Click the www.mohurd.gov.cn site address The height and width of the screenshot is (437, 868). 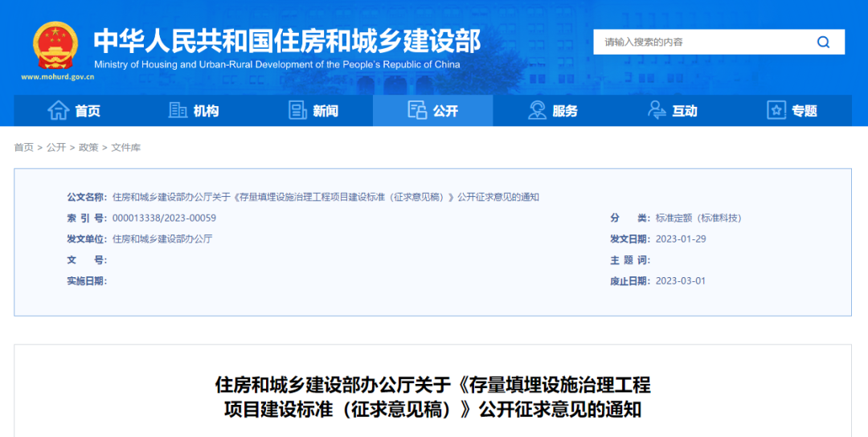pos(58,77)
